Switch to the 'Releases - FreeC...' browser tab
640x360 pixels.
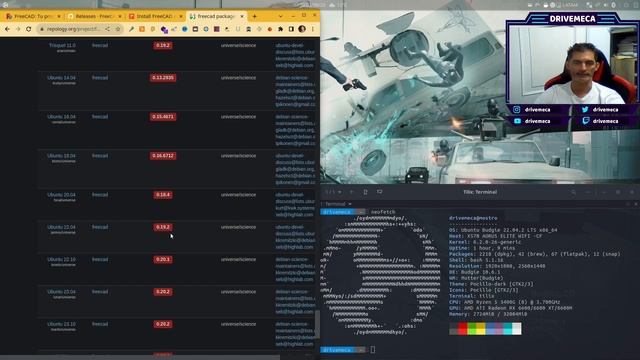click(x=94, y=16)
